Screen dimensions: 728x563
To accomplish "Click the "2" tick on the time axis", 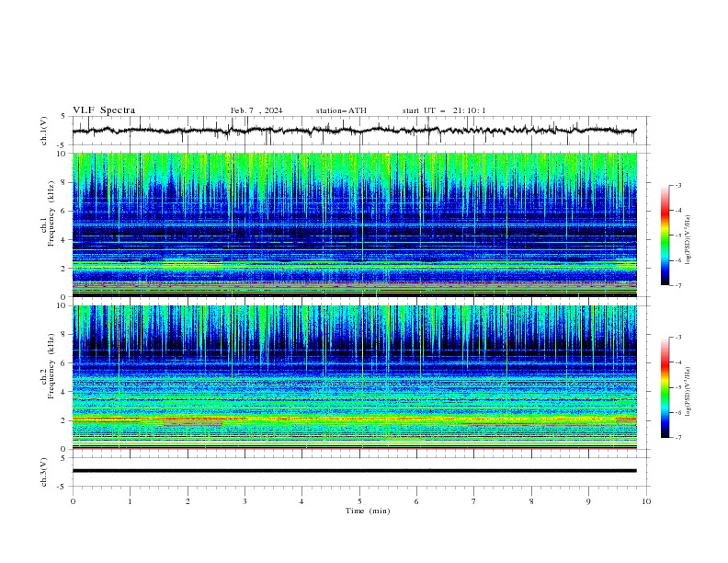I will click(188, 501).
